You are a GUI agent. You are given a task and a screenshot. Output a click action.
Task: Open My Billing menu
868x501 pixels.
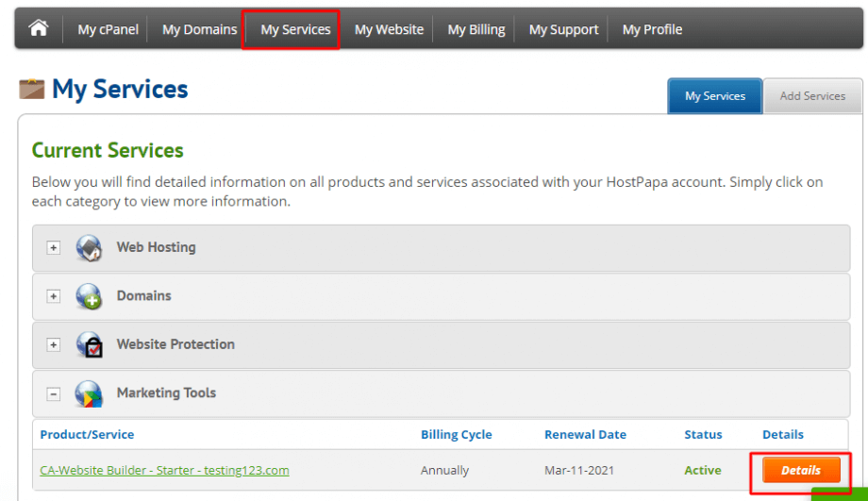pyautogui.click(x=476, y=29)
